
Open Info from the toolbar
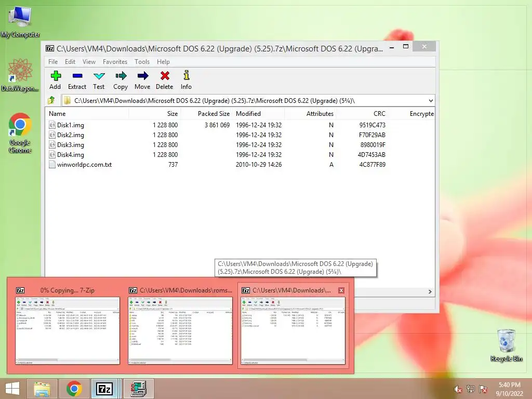point(187,75)
